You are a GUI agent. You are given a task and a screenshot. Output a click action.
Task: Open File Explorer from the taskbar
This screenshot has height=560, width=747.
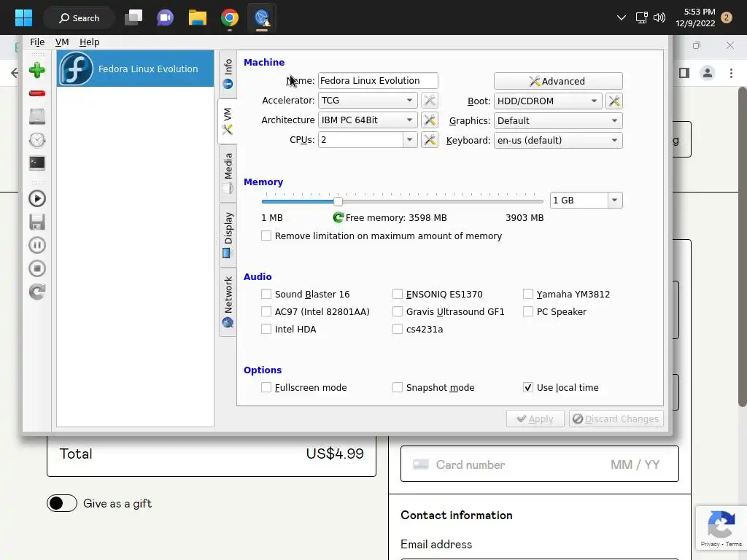coord(197,17)
